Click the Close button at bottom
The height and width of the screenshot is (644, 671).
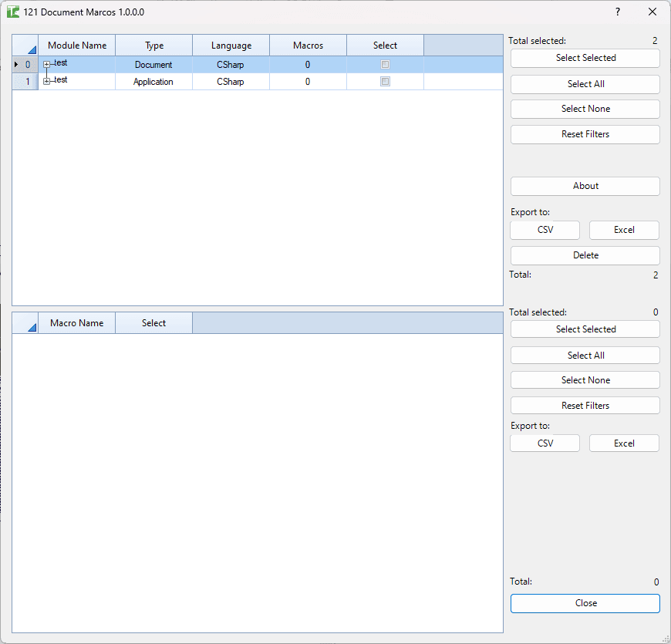(585, 603)
